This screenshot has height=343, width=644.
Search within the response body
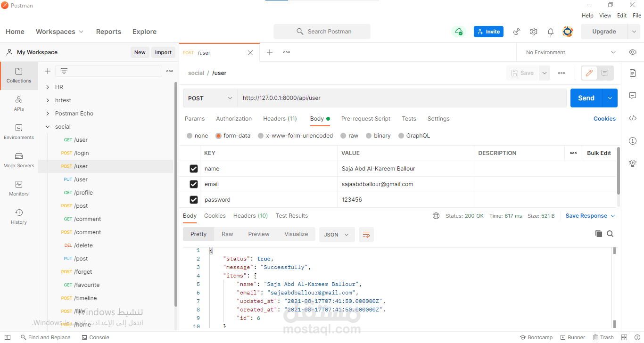610,234
